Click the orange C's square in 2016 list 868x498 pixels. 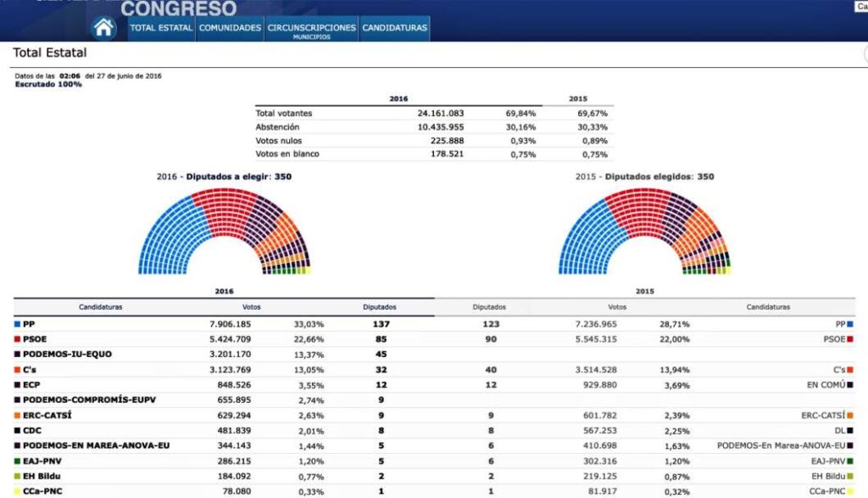click(17, 369)
